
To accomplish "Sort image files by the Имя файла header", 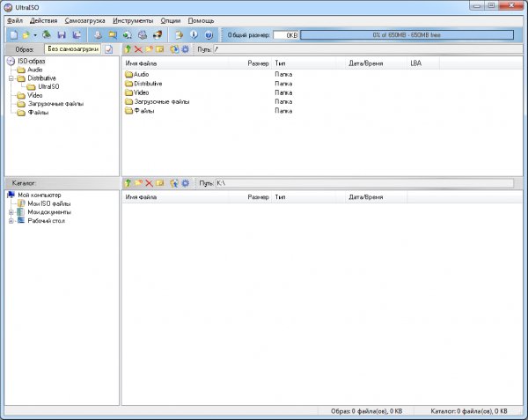I will (175, 63).
